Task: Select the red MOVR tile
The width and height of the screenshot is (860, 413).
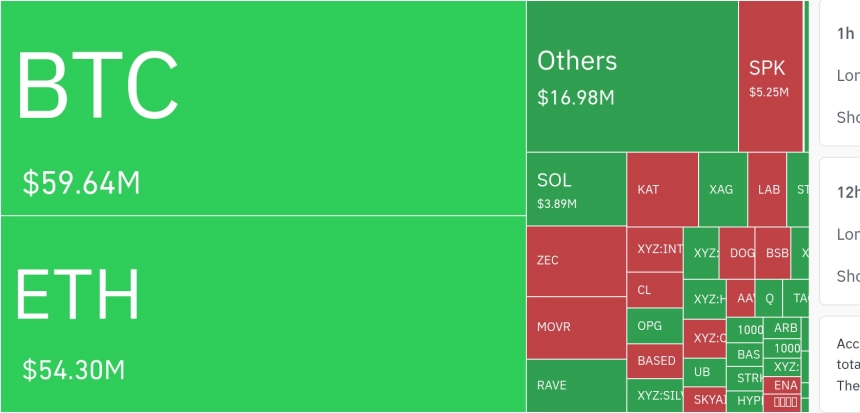Action: pos(576,327)
